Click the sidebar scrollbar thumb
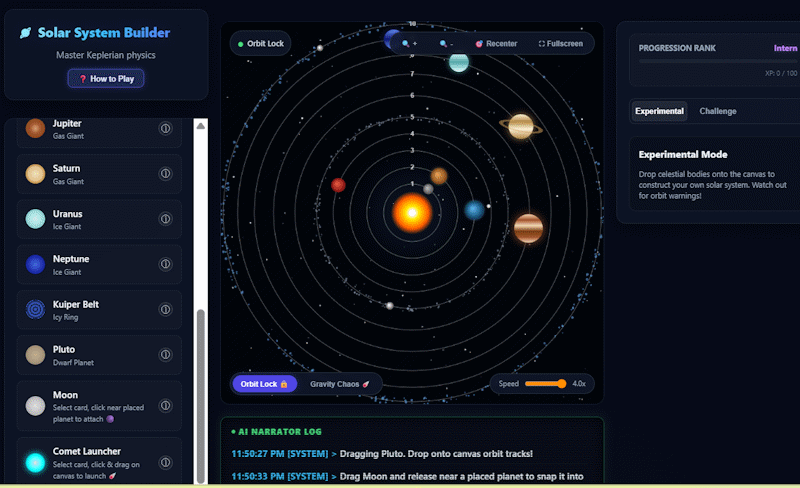The width and height of the screenshot is (800, 488). [x=201, y=396]
